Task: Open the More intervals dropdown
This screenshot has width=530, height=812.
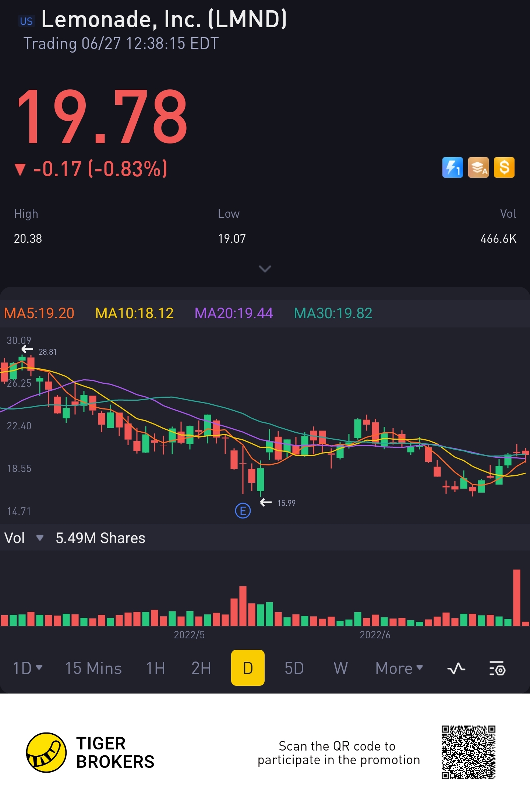Action: click(x=399, y=668)
